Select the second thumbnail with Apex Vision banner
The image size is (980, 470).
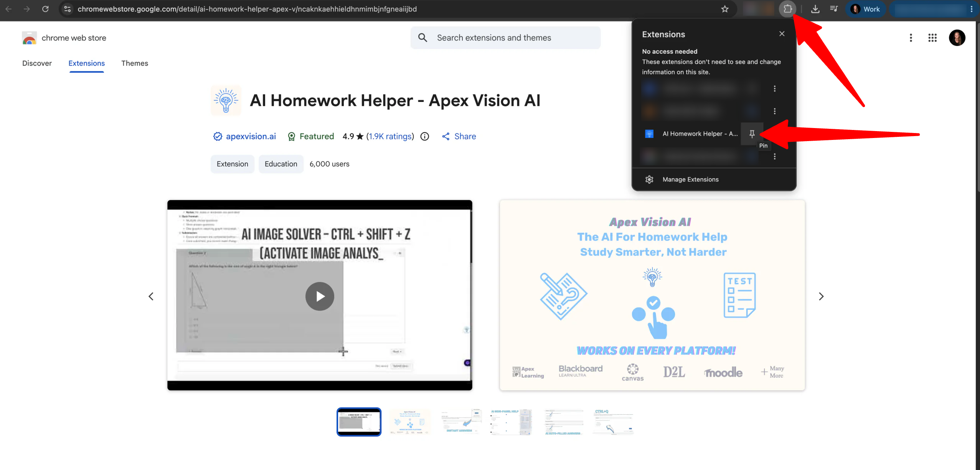(x=410, y=421)
